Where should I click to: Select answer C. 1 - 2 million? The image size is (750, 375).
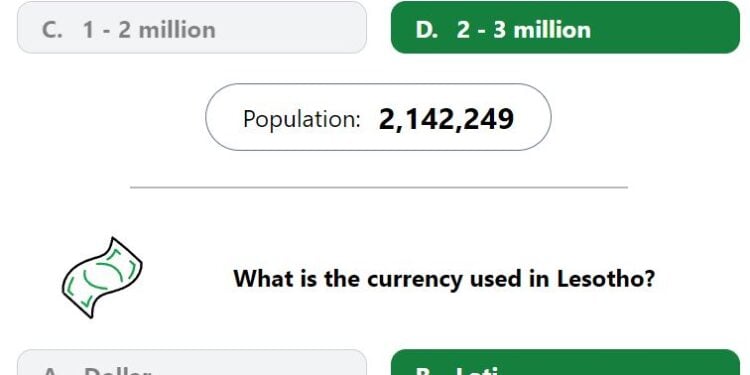(192, 27)
